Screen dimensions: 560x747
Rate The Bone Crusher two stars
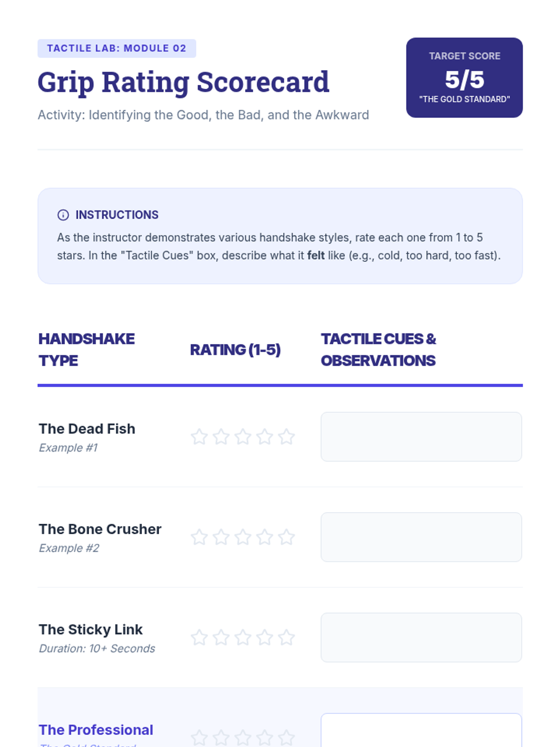[221, 537]
